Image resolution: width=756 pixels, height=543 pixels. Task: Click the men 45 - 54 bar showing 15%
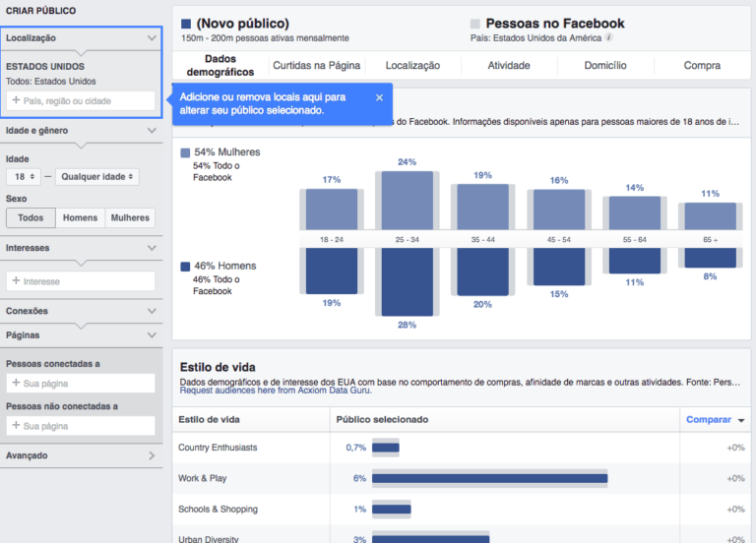pyautogui.click(x=559, y=267)
